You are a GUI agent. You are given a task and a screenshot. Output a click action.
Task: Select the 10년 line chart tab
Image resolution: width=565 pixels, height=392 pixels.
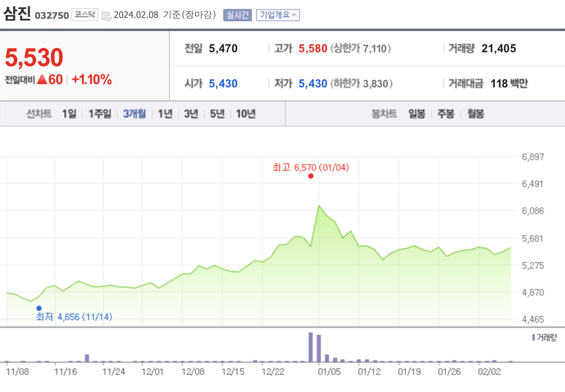[x=246, y=114]
